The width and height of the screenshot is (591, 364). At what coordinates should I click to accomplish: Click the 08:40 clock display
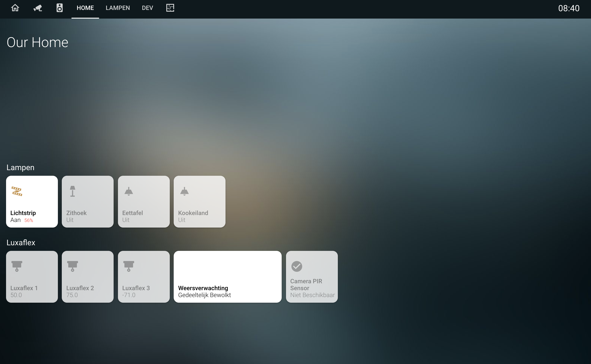click(x=569, y=8)
